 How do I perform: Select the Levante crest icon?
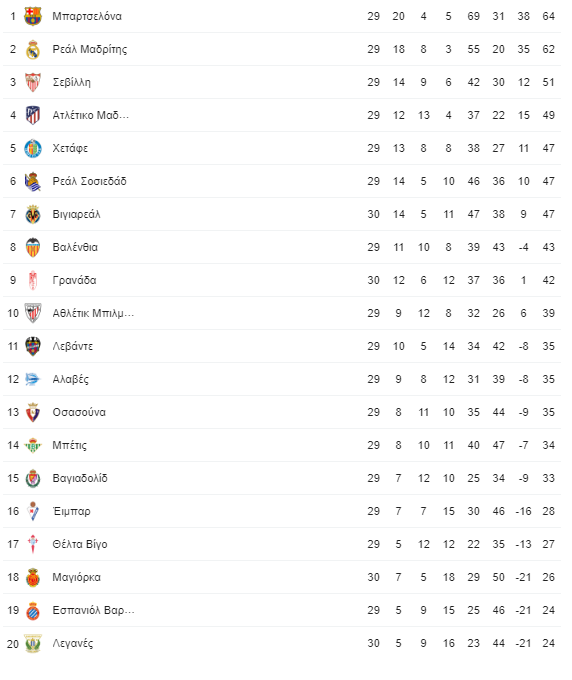tap(33, 346)
